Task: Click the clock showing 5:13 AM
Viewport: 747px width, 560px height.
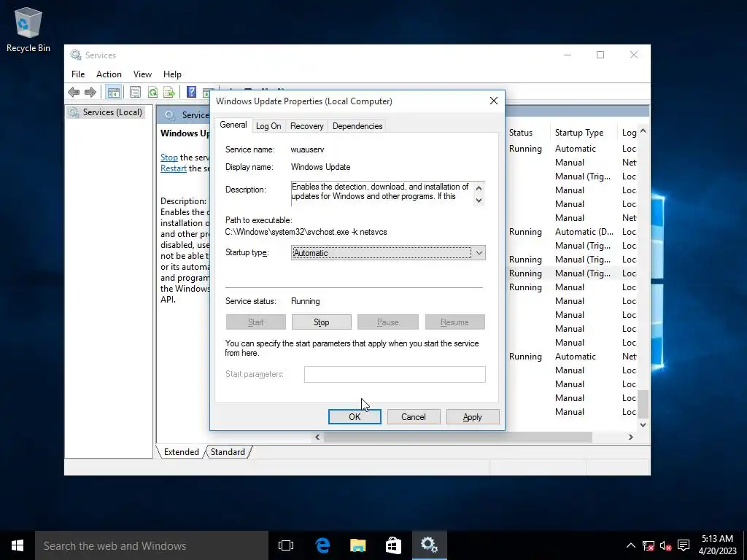Action: pos(717,539)
